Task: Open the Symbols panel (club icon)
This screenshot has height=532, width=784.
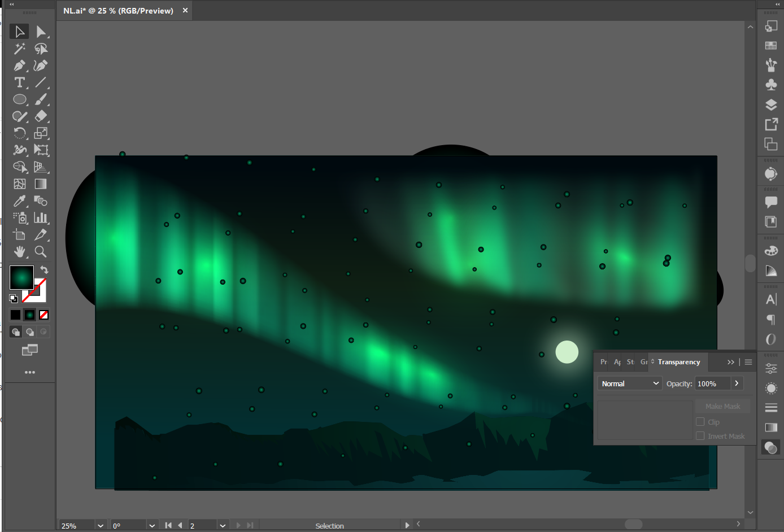Action: pyautogui.click(x=771, y=85)
